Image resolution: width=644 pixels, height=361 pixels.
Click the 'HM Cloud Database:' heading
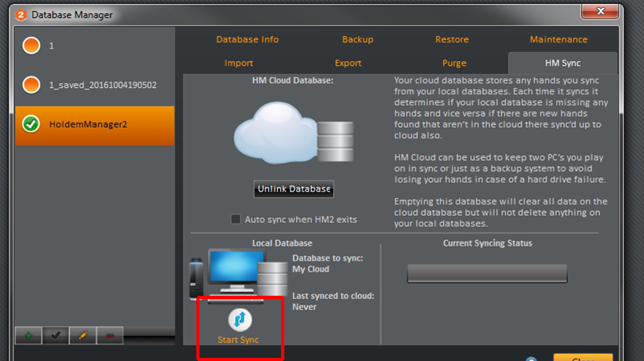coord(293,80)
